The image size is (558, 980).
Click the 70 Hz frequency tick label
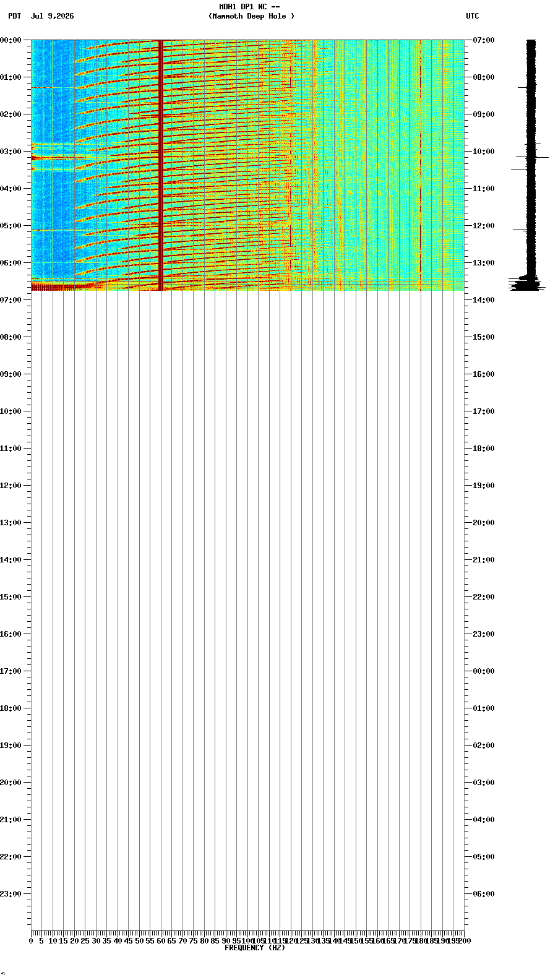(x=182, y=941)
